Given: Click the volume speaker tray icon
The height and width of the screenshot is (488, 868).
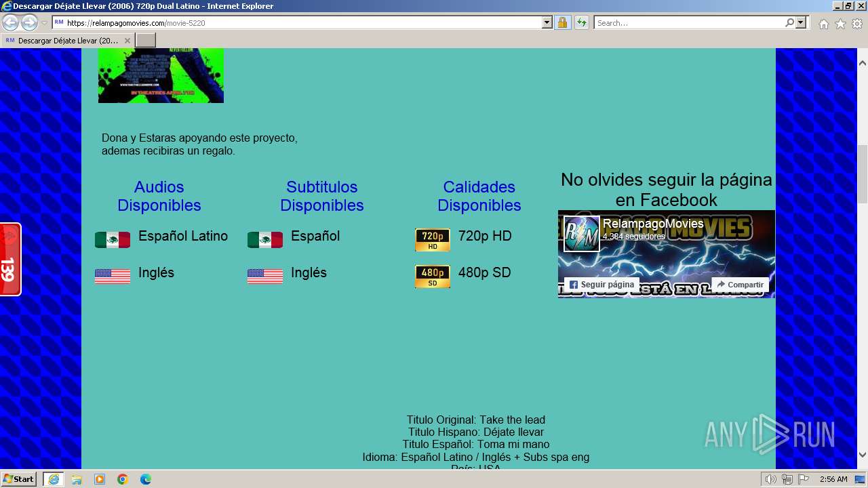Looking at the screenshot, I should pos(771,479).
